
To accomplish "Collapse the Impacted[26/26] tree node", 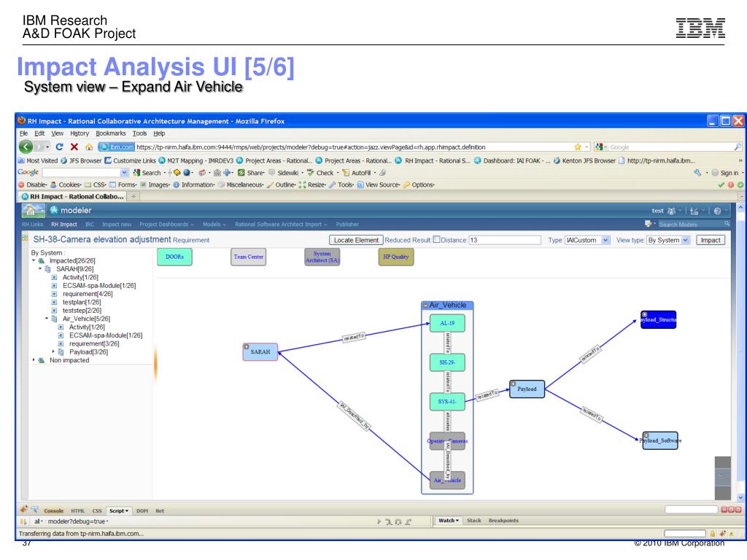I will (34, 260).
